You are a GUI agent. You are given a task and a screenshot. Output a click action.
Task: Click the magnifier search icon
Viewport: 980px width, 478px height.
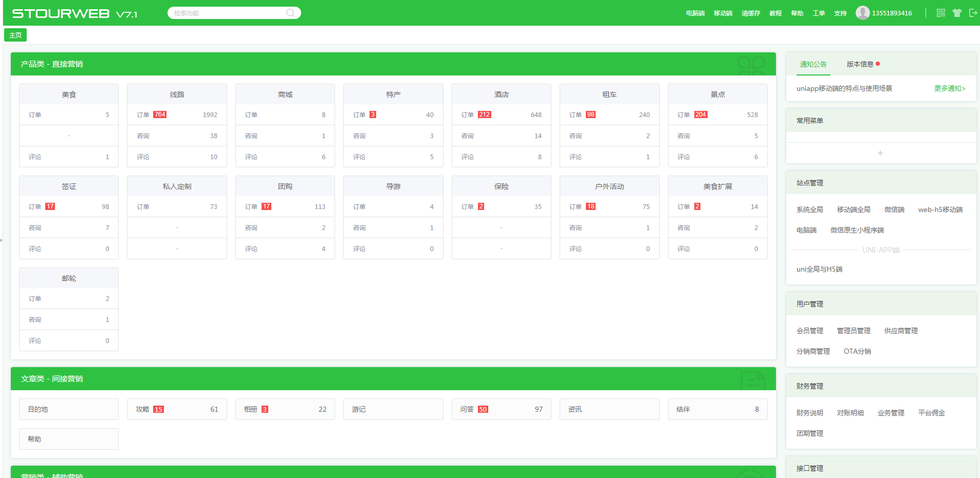290,13
